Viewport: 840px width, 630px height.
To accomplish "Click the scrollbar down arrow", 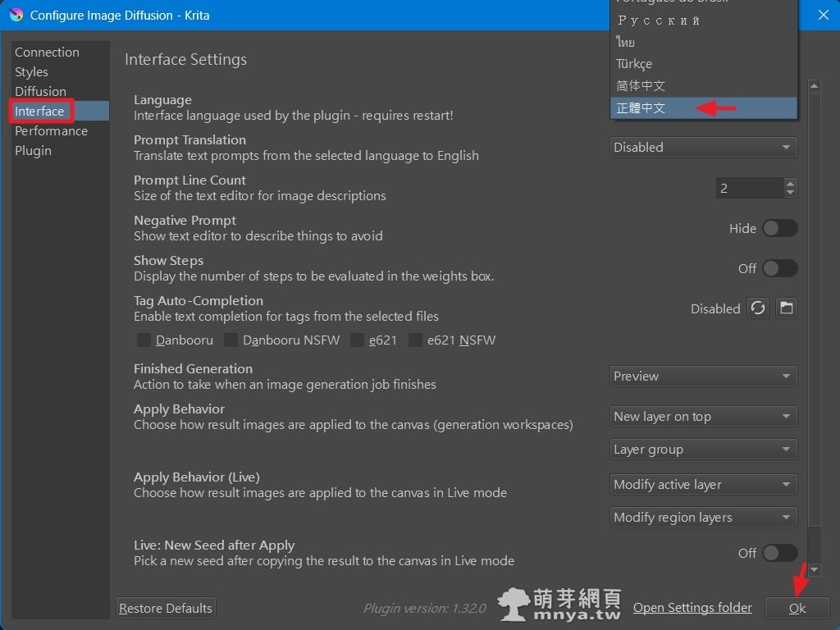I will [814, 569].
